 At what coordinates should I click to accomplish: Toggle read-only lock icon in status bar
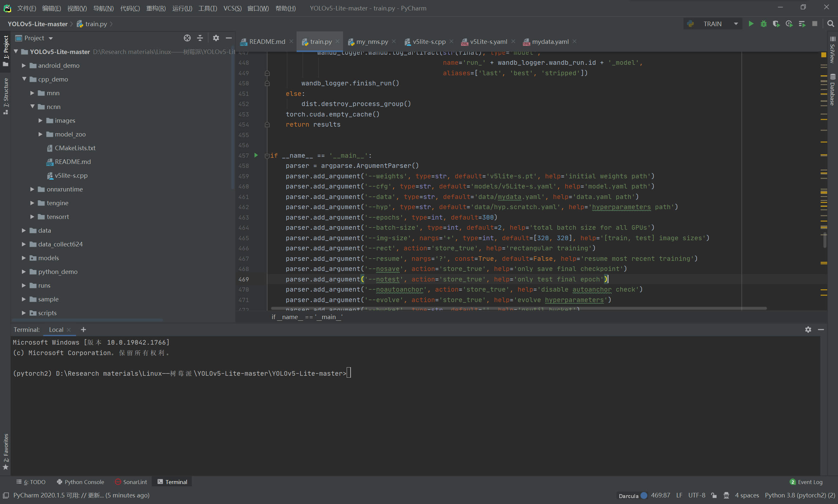pos(714,495)
